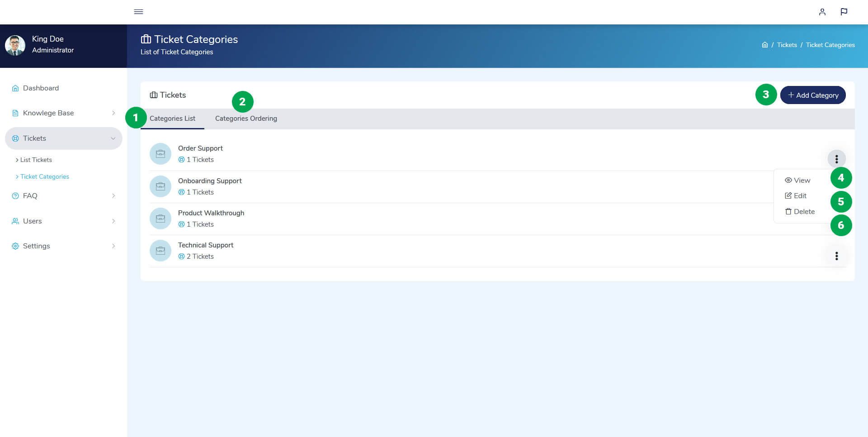Expand the Settings sidebar section
This screenshot has width=868, height=437.
(x=63, y=246)
